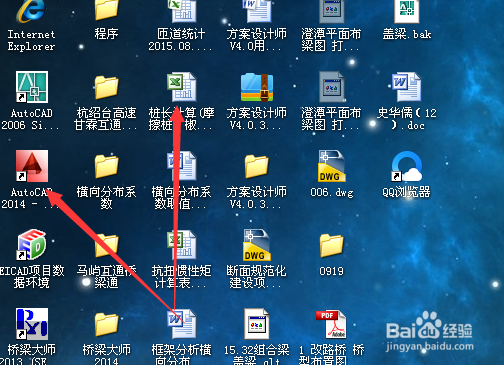This screenshot has width=504, height=365.
Task: Open the 框架分析横向分布 Word document
Action: (182, 323)
